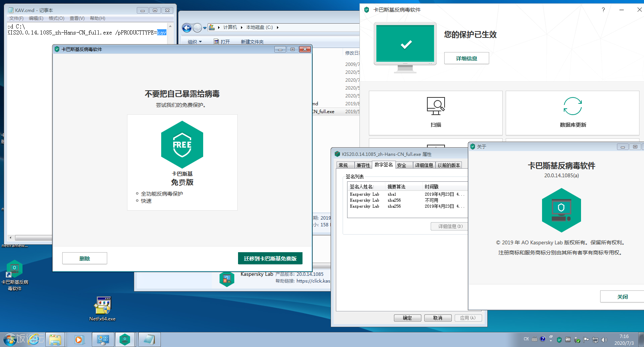Expand the Computer breadcrumb arrow
The width and height of the screenshot is (644, 347).
(241, 27)
